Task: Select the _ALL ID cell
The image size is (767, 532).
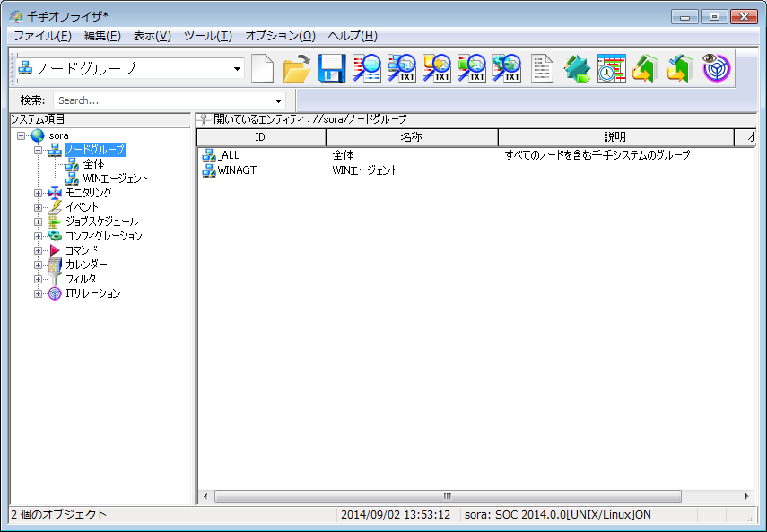Action: [229, 155]
